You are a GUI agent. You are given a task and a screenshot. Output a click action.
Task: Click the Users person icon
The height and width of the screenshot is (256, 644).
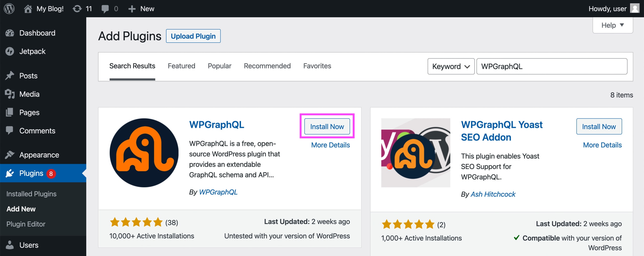pyautogui.click(x=10, y=245)
